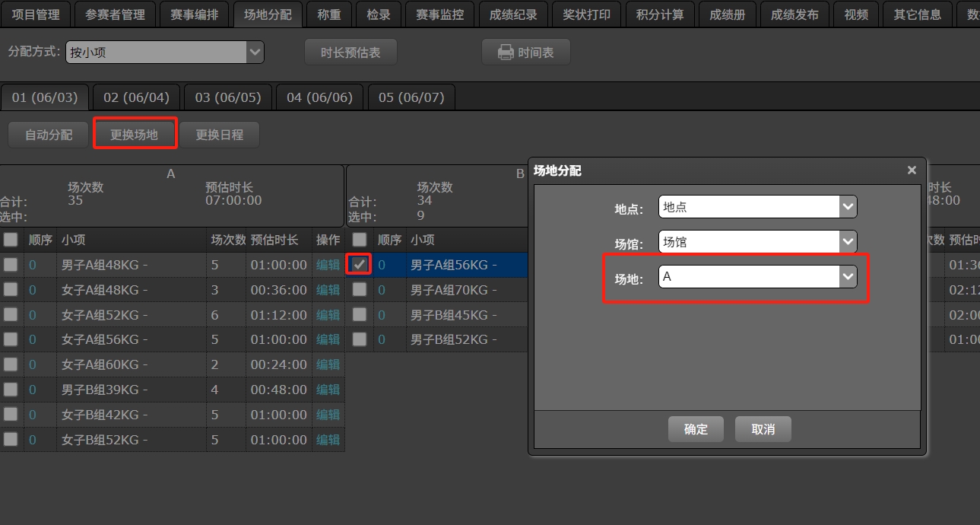Image resolution: width=980 pixels, height=525 pixels.
Task: Check the checkbox for 男子A组48KG row
Action: pyautogui.click(x=10, y=264)
